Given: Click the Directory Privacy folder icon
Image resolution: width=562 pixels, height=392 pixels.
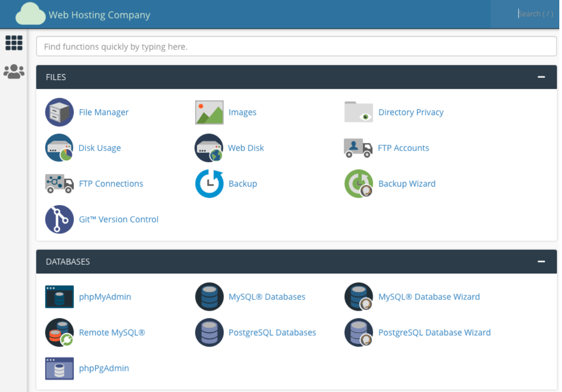Looking at the screenshot, I should (358, 112).
